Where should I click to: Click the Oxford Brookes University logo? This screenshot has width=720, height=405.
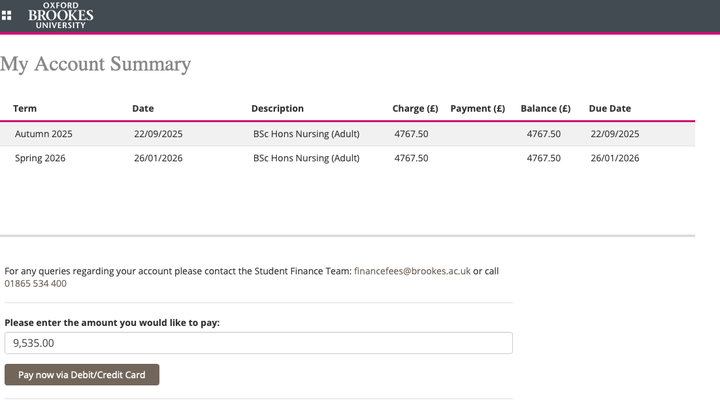click(x=60, y=15)
